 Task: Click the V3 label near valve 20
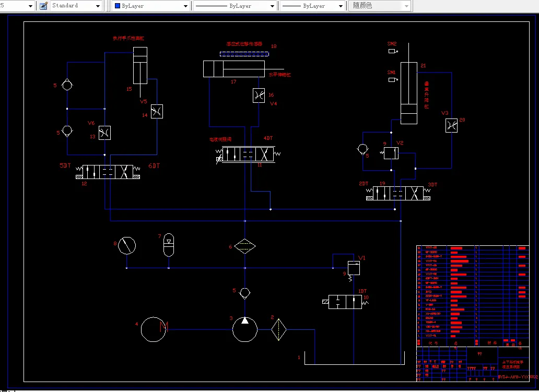click(x=445, y=113)
